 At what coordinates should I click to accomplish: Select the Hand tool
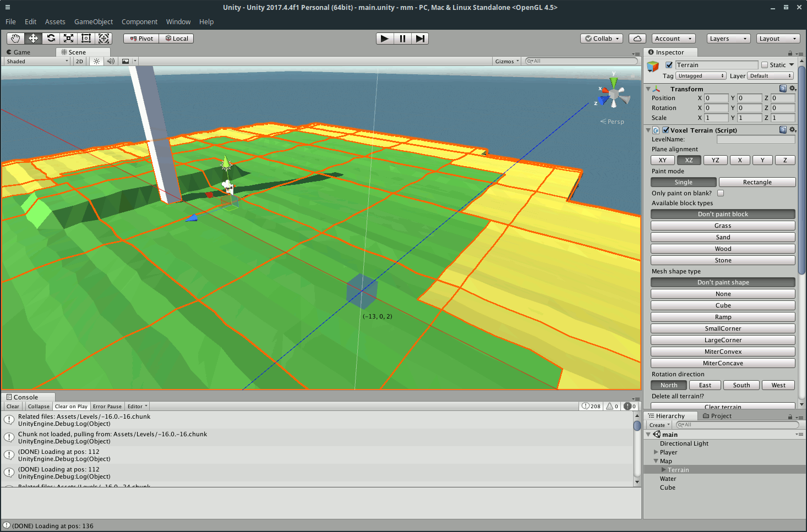click(15, 39)
